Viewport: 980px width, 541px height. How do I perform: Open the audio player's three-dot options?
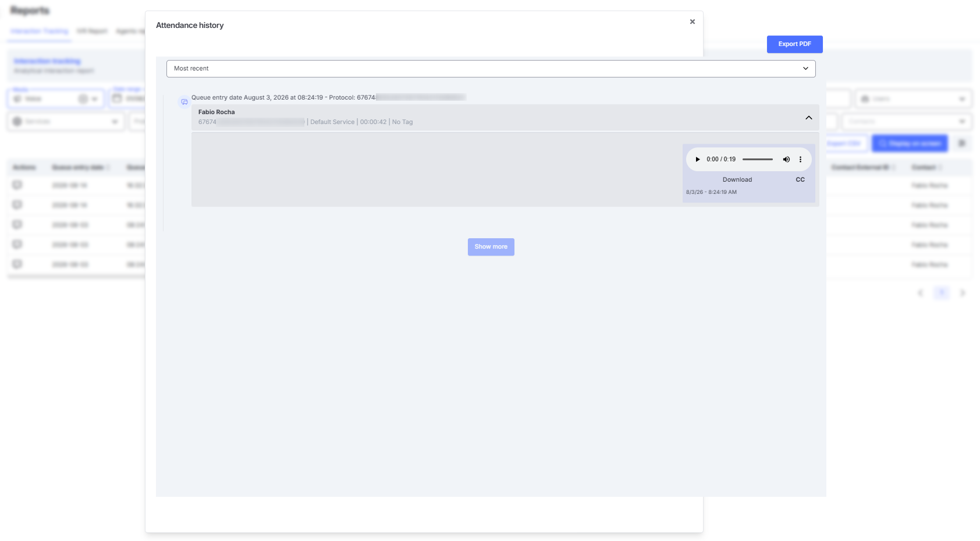tap(800, 160)
